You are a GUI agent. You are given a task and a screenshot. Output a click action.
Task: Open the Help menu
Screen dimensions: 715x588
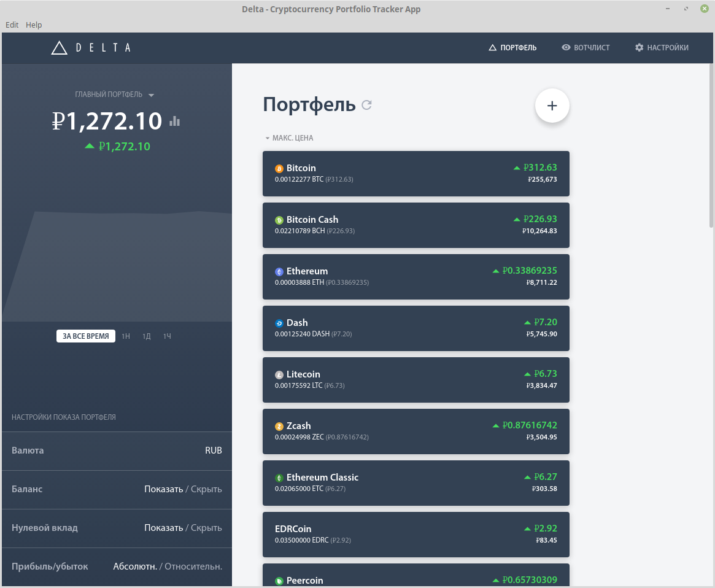tap(34, 25)
